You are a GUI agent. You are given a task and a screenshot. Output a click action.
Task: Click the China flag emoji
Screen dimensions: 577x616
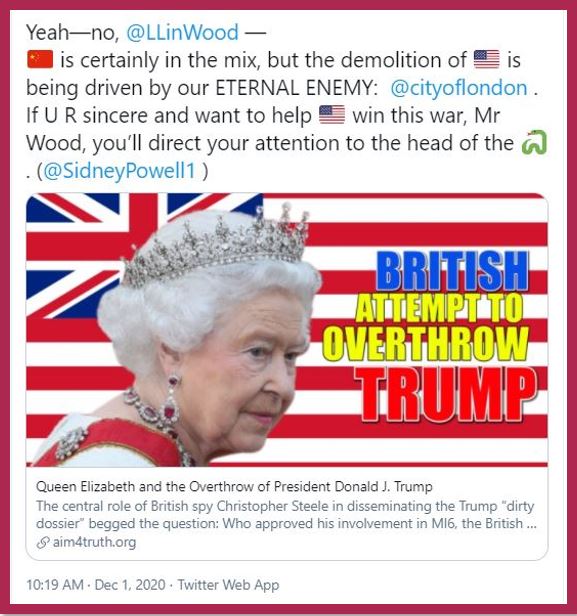click(40, 60)
